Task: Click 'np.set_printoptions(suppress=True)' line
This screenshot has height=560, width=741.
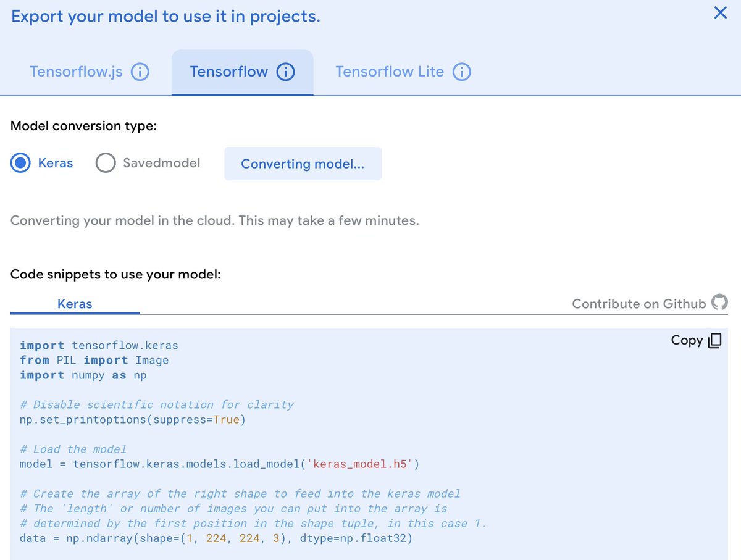Action: (133, 420)
